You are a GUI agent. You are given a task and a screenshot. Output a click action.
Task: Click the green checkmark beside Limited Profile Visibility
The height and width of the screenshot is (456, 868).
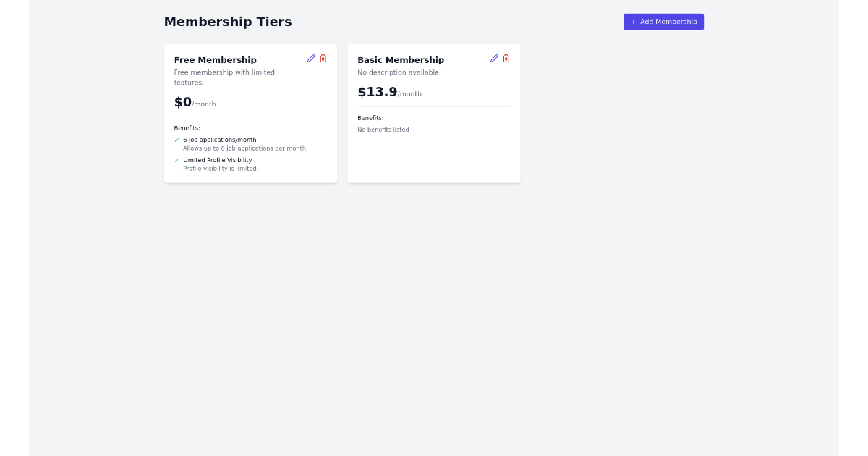click(x=177, y=161)
